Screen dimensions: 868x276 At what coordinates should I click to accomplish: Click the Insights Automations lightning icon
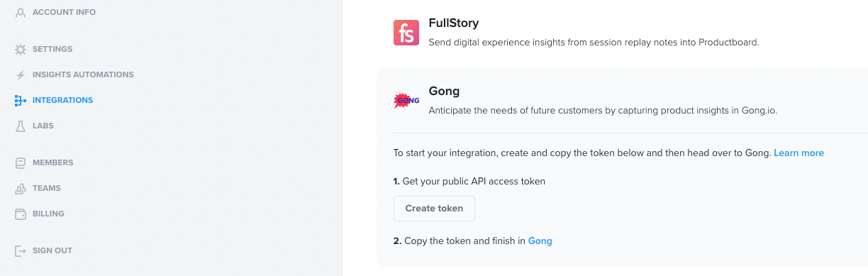click(21, 74)
